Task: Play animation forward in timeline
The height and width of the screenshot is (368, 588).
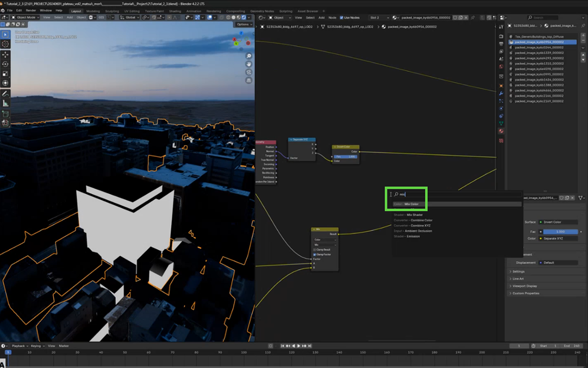Action: pyautogui.click(x=299, y=346)
